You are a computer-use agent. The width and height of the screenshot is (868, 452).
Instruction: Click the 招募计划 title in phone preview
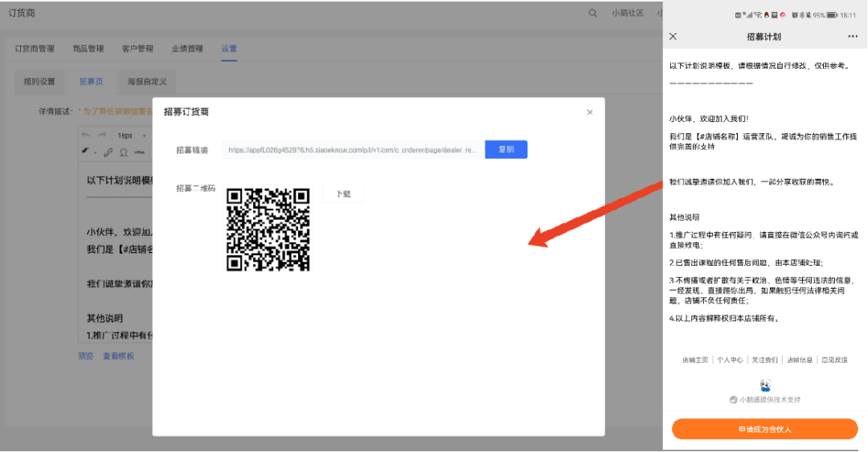(x=764, y=36)
